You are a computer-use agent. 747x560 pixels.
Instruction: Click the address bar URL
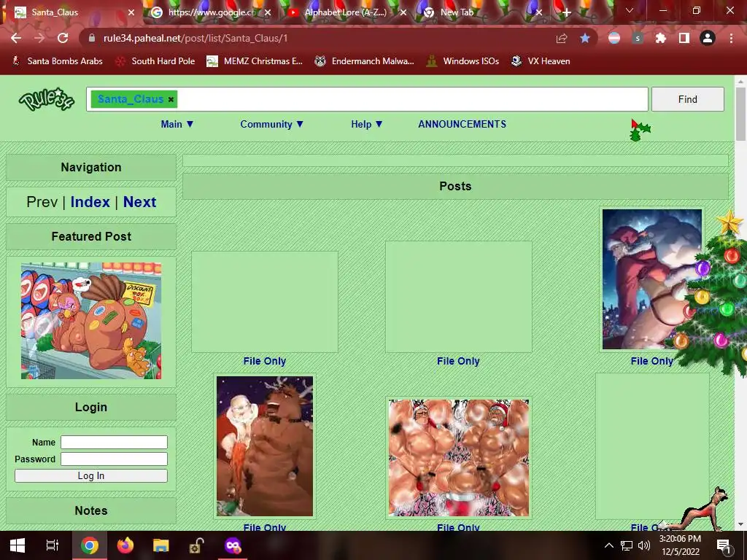tap(196, 38)
